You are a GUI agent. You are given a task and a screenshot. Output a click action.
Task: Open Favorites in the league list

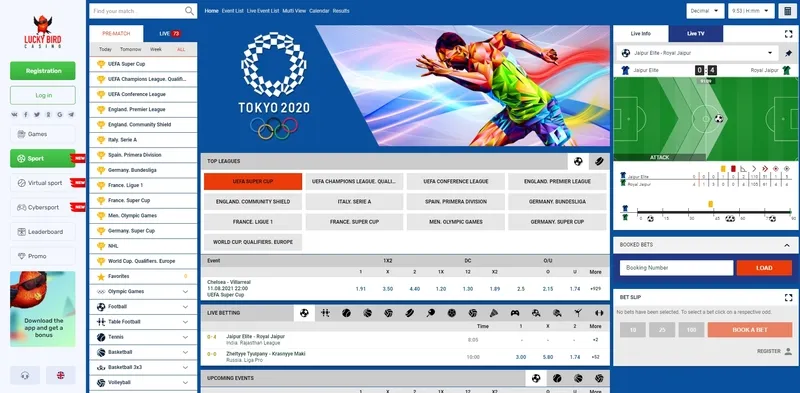[x=143, y=276]
